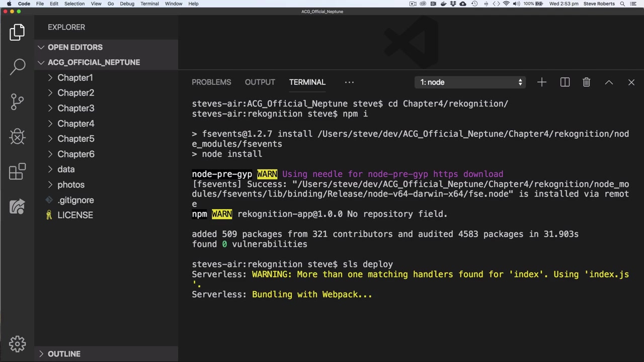The height and width of the screenshot is (362, 644).
Task: Open Spotlight search magnifier in menu bar
Action: tap(622, 4)
